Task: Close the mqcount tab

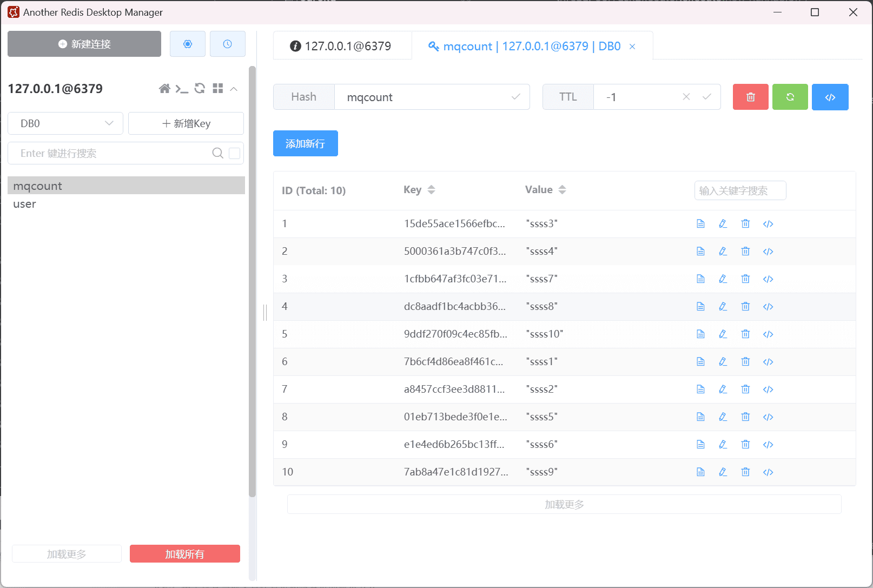Action: pyautogui.click(x=632, y=47)
